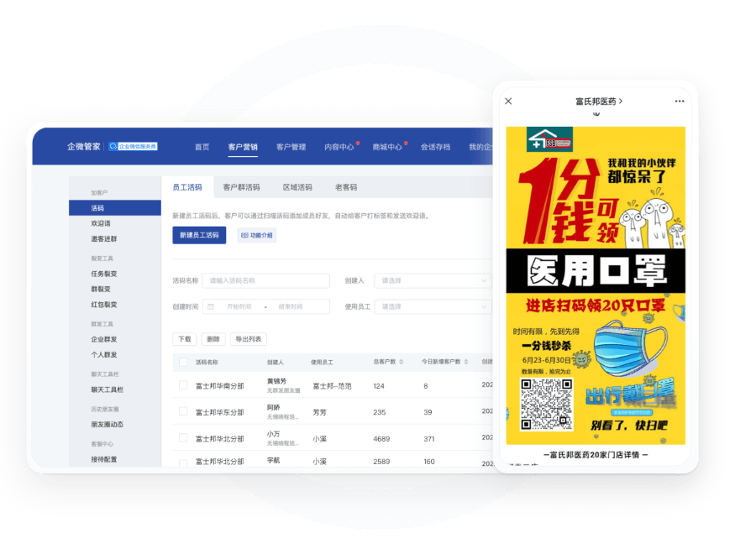Tick the checkbox for 富士邦华东分部
This screenshot has height=554, width=756.
click(183, 411)
